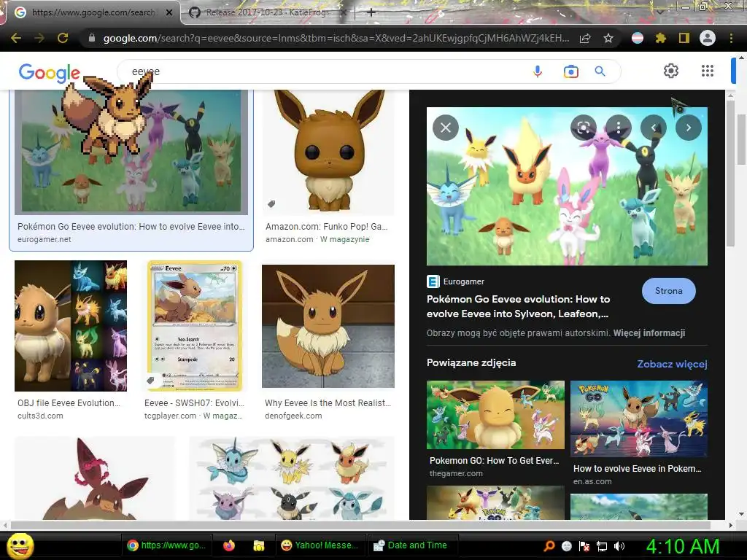Close the Google search tab
This screenshot has width=747, height=560.
point(169,12)
